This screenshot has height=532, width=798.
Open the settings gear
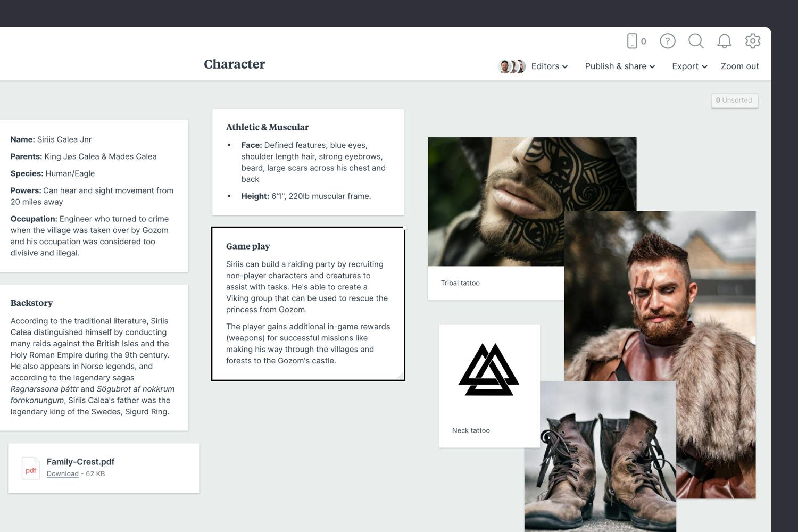coord(753,41)
